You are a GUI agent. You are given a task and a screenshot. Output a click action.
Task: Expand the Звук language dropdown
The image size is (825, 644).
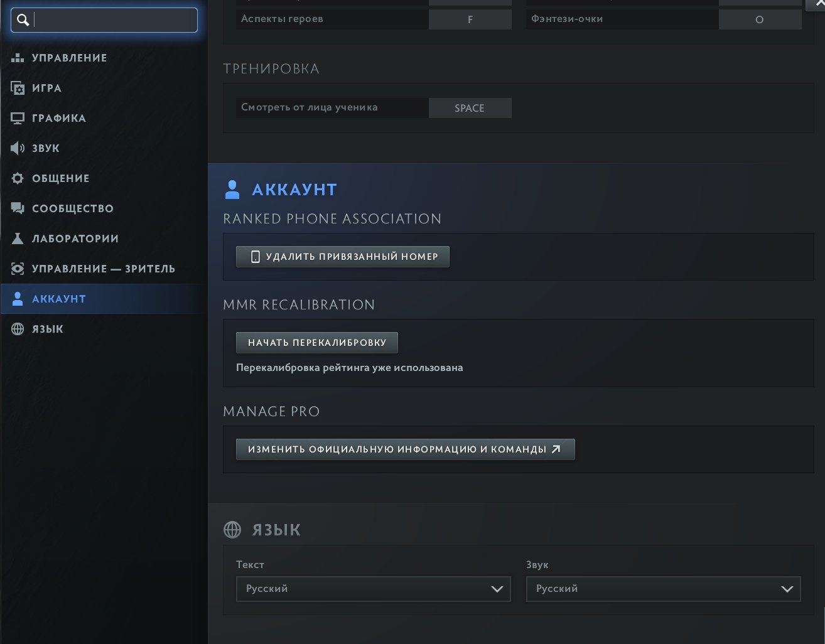(663, 589)
